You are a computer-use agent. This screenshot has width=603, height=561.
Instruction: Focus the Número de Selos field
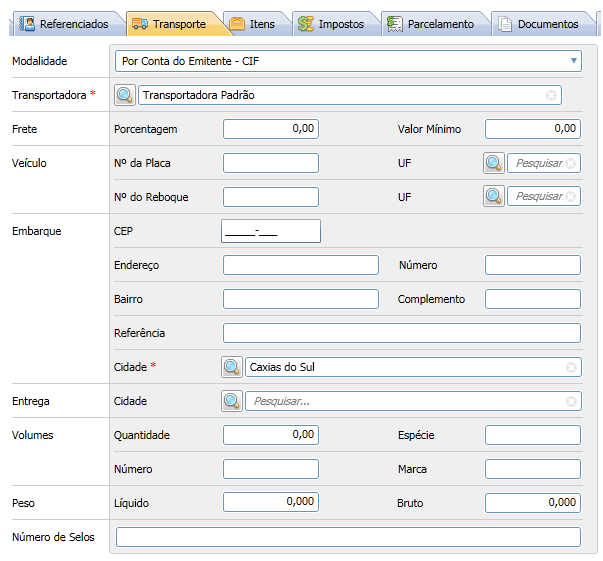click(x=348, y=537)
